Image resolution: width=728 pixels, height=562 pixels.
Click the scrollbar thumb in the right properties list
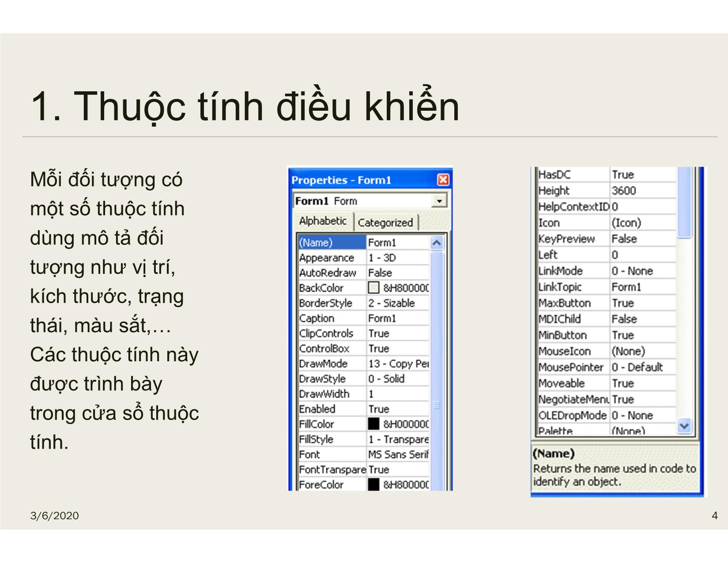coord(684,203)
